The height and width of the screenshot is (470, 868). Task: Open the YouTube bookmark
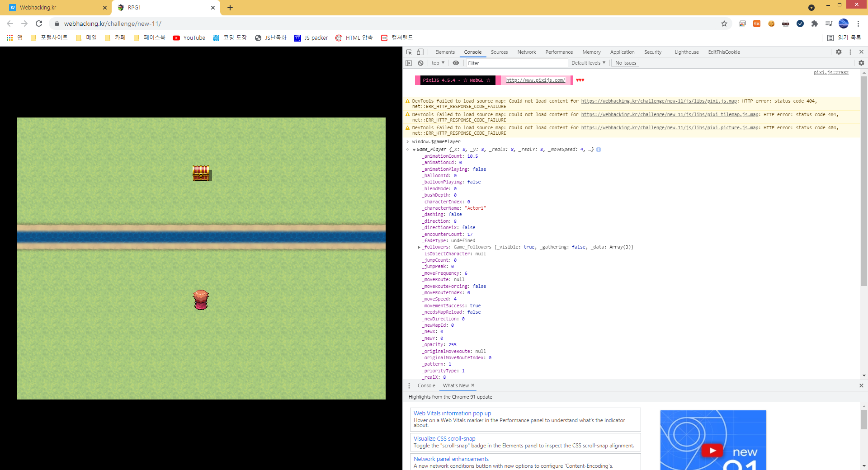(x=189, y=38)
